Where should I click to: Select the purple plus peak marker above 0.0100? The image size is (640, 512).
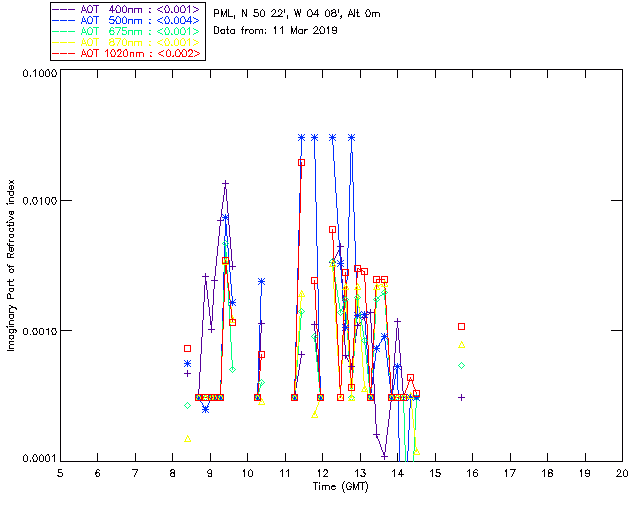[x=225, y=183]
